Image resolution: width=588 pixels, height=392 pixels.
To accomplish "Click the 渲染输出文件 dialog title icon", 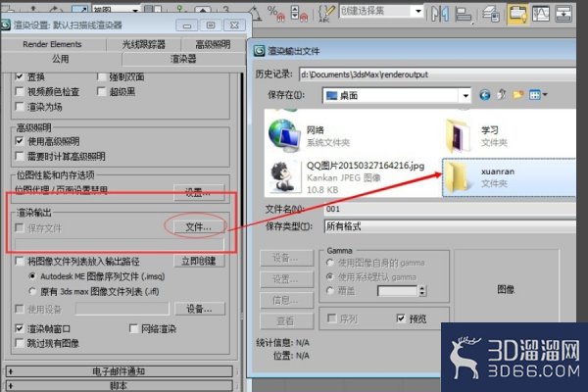I will pyautogui.click(x=259, y=51).
